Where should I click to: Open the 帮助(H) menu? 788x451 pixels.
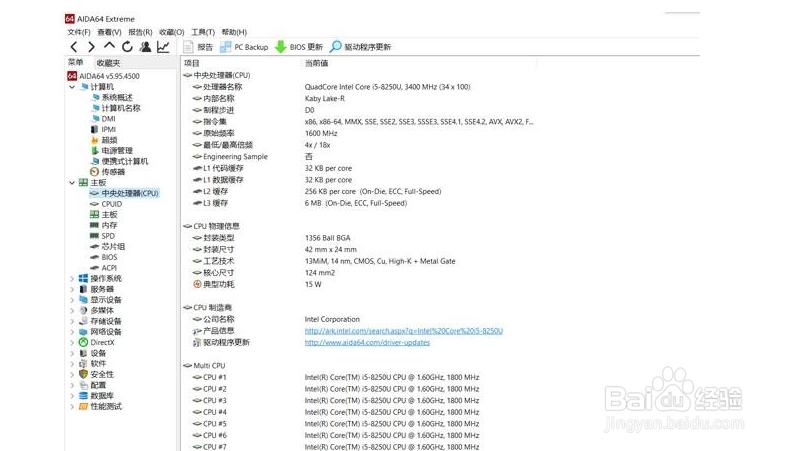(234, 32)
